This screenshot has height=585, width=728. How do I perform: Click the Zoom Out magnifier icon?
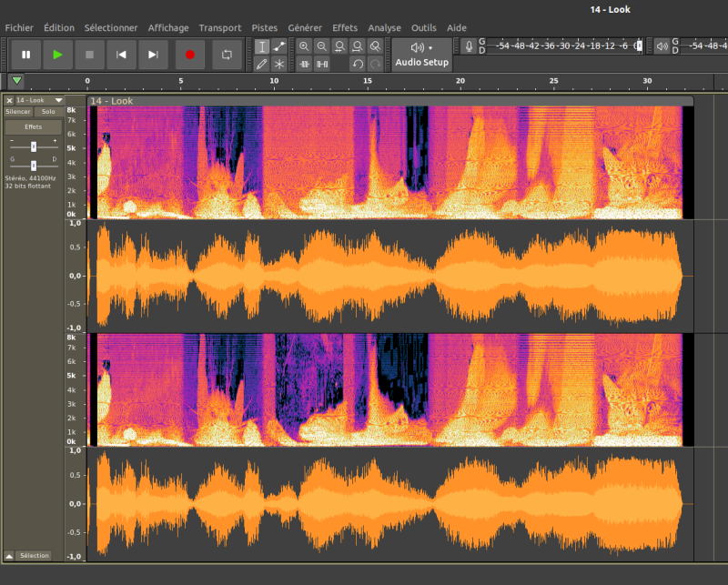[321, 45]
